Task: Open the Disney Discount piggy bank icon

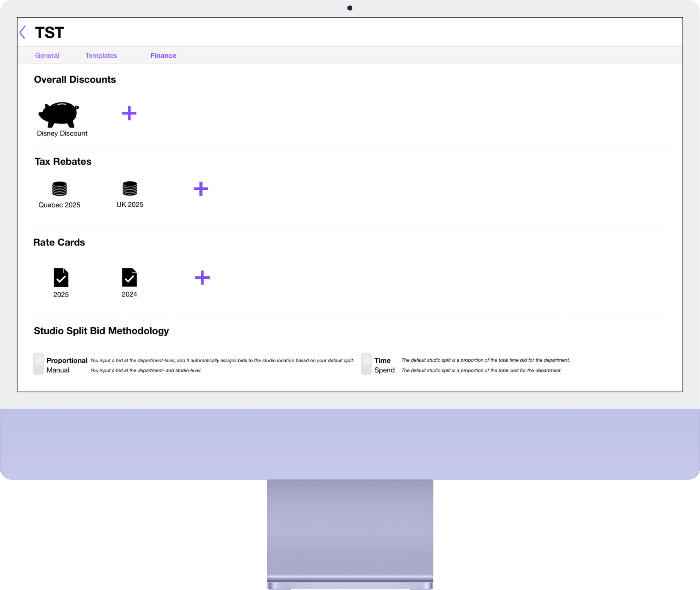Action: pyautogui.click(x=59, y=114)
